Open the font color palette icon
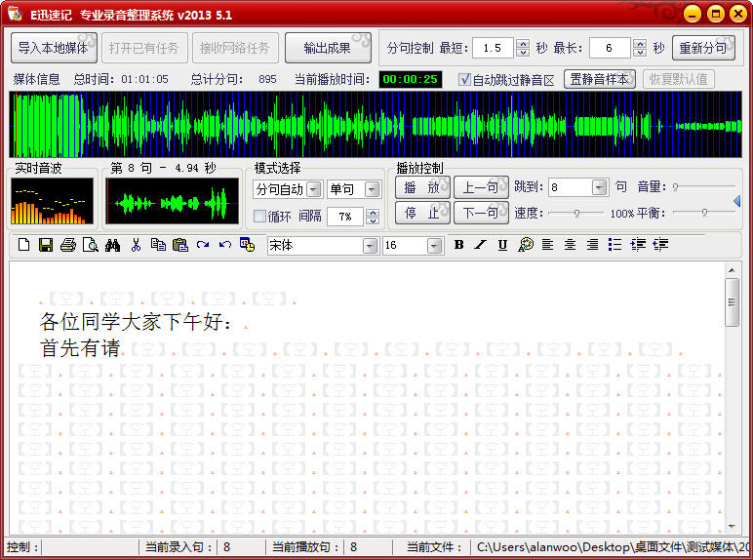 (x=526, y=245)
